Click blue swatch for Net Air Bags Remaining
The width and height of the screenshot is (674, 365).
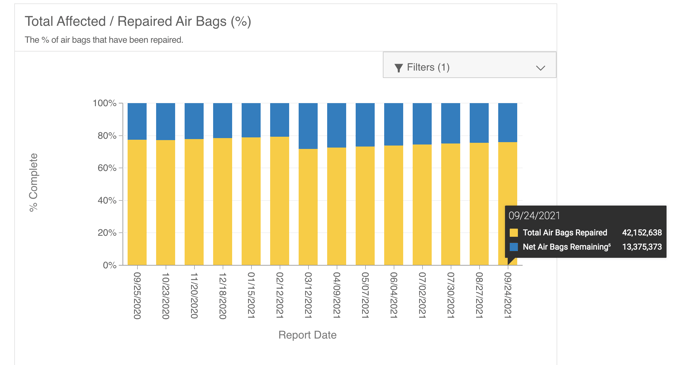514,247
